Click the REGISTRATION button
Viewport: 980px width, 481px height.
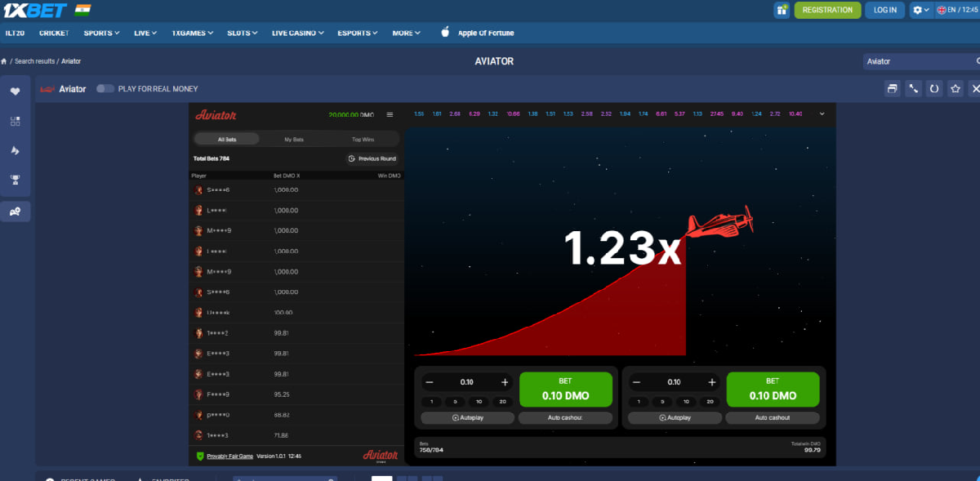[x=827, y=10]
